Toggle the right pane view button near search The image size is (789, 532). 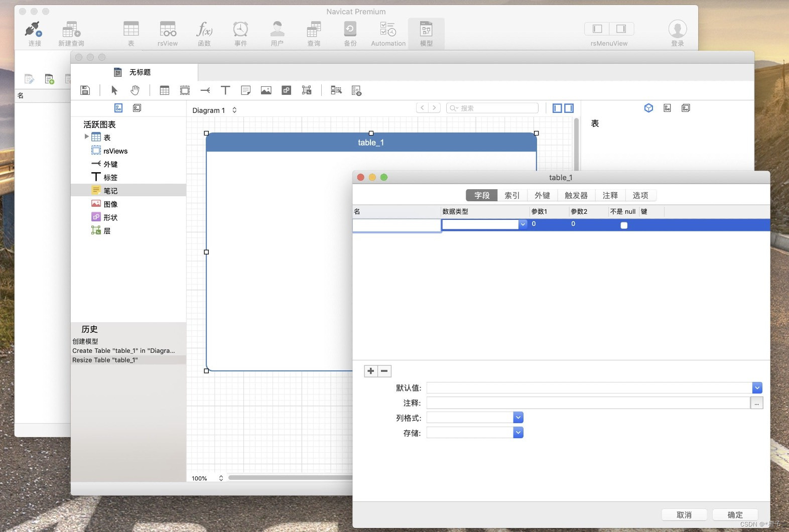569,108
